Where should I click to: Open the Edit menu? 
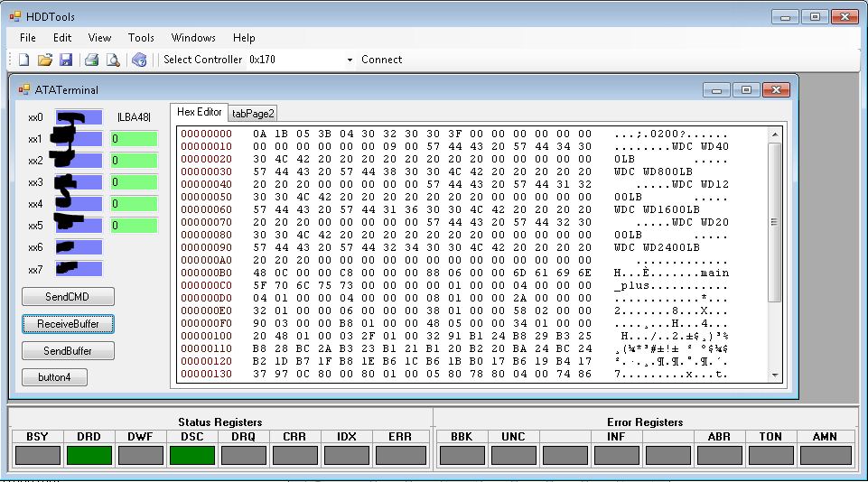(x=62, y=38)
